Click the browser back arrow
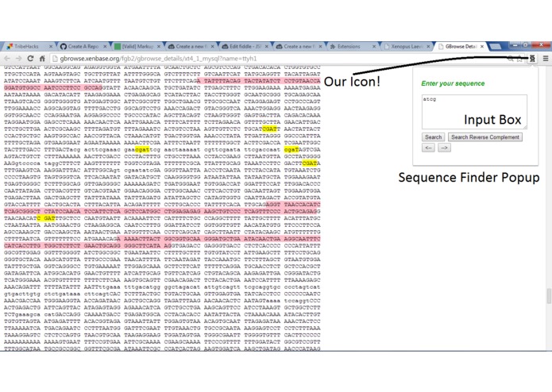 [7, 59]
